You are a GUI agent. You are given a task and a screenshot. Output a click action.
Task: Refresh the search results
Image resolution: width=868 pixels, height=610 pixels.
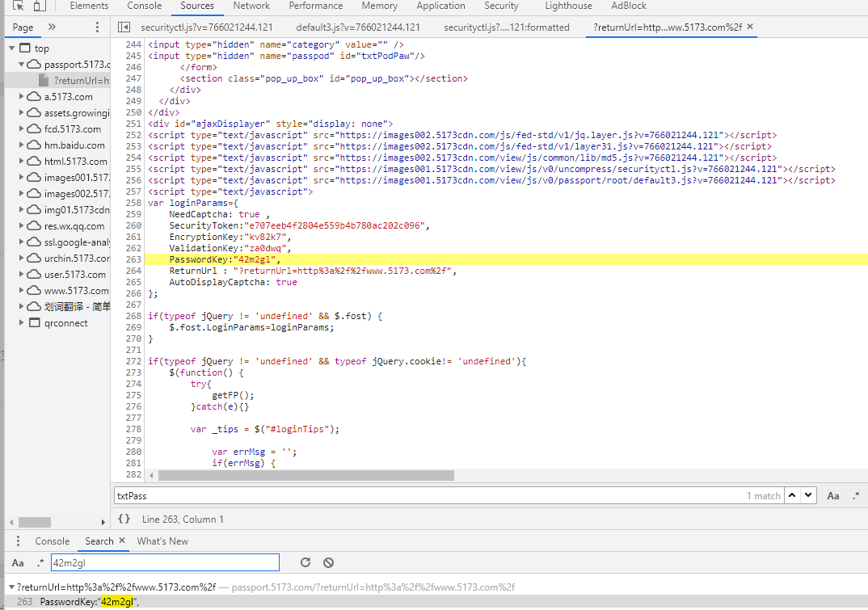pyautogui.click(x=305, y=562)
